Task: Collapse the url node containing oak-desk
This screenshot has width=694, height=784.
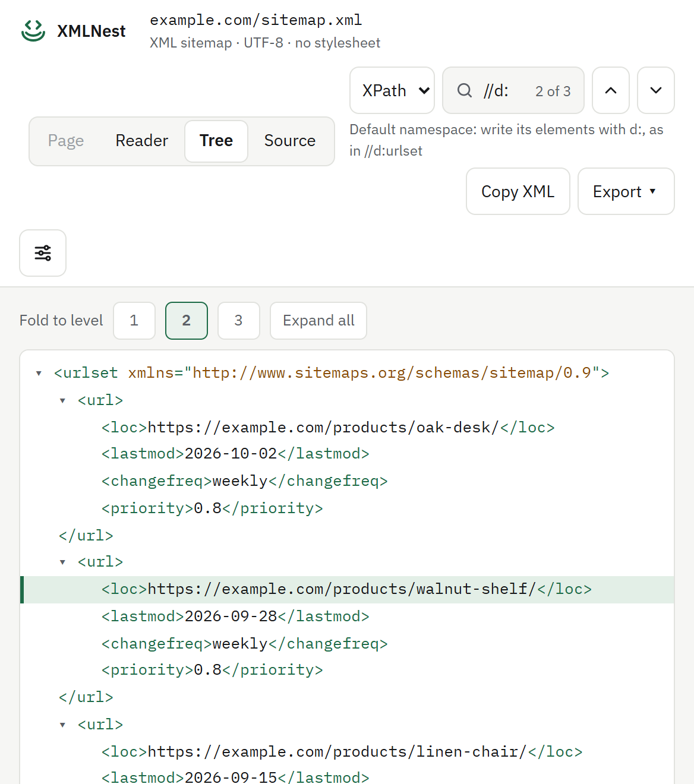Action: [62, 400]
